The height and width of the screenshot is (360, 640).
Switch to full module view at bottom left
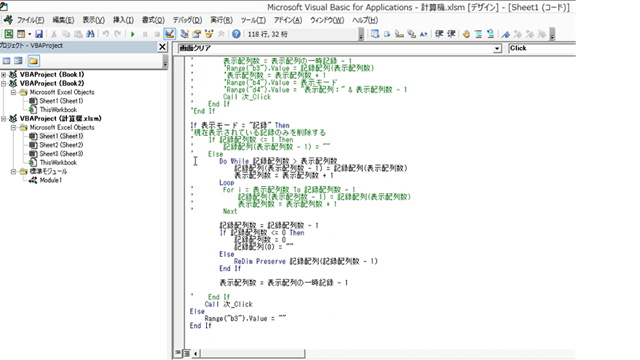tap(187, 353)
